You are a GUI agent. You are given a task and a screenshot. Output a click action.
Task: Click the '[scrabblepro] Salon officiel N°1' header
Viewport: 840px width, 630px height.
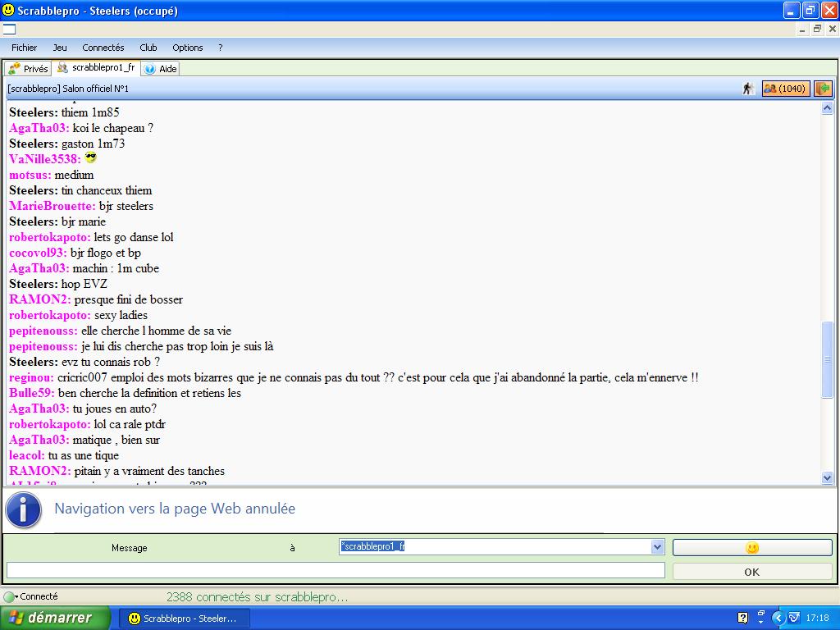point(68,89)
